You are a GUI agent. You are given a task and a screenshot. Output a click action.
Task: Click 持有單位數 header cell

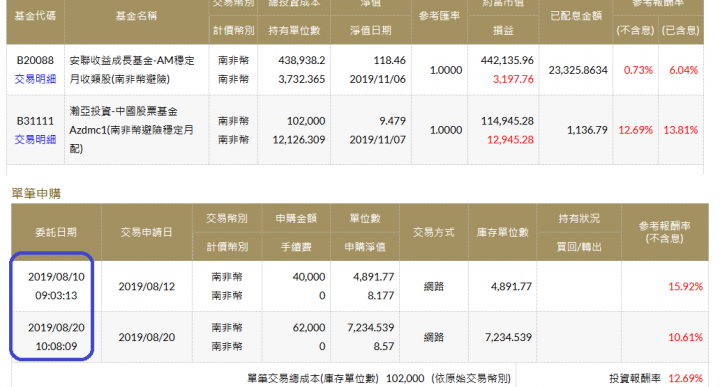pos(294,30)
